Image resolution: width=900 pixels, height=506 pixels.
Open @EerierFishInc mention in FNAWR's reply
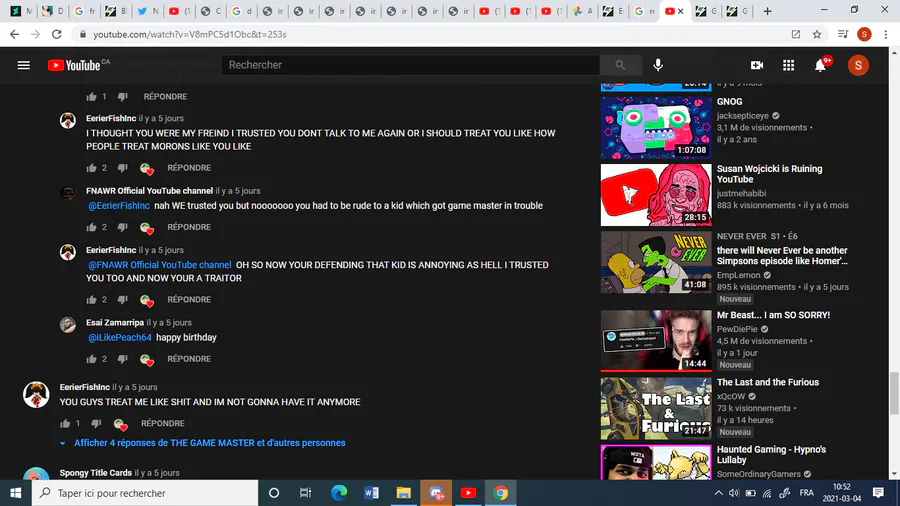119,205
